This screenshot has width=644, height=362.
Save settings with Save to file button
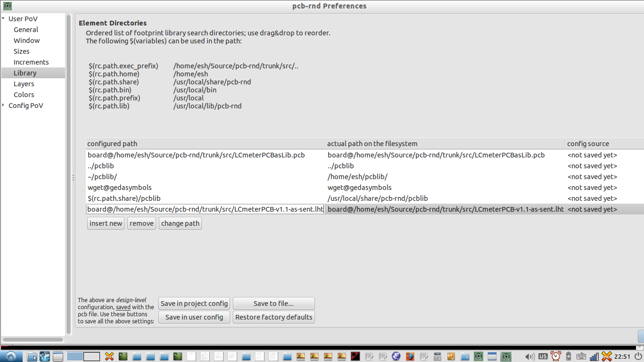273,303
